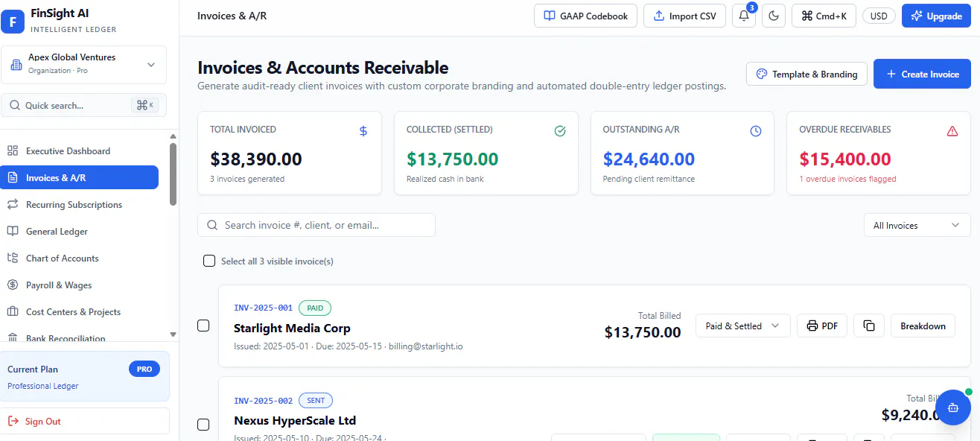Image resolution: width=980 pixels, height=441 pixels.
Task: Navigate to General Ledger
Action: (80, 232)
